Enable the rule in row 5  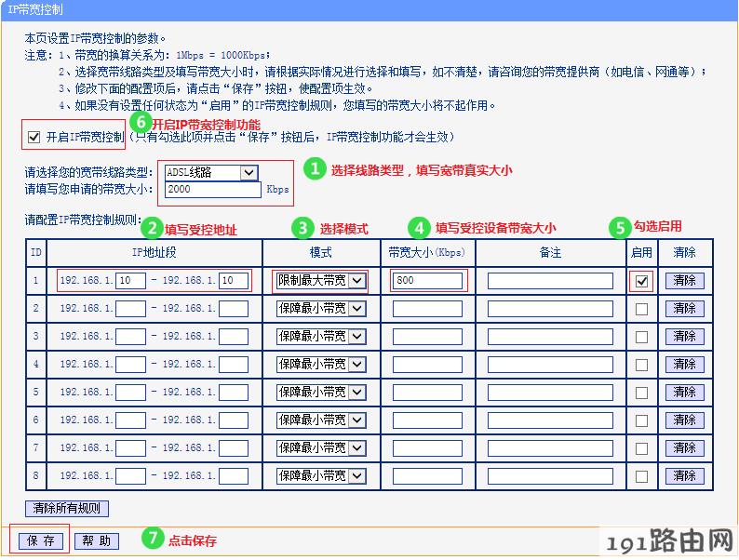641,393
